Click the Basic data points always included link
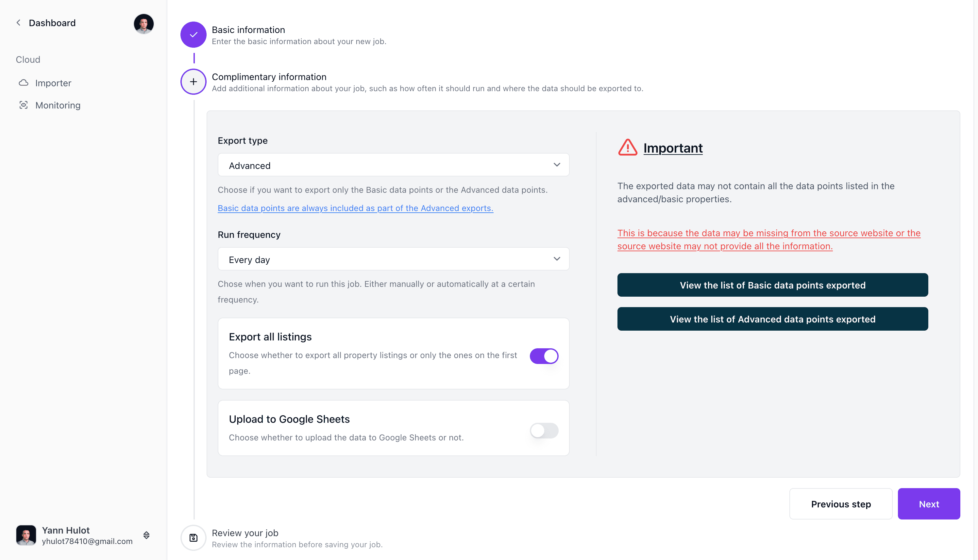This screenshot has width=978, height=560. click(355, 208)
